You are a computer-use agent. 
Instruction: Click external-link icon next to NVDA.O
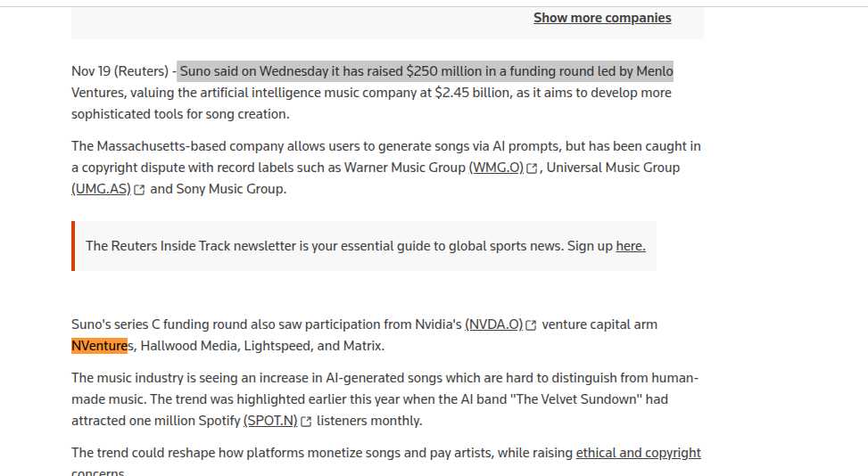coord(531,325)
